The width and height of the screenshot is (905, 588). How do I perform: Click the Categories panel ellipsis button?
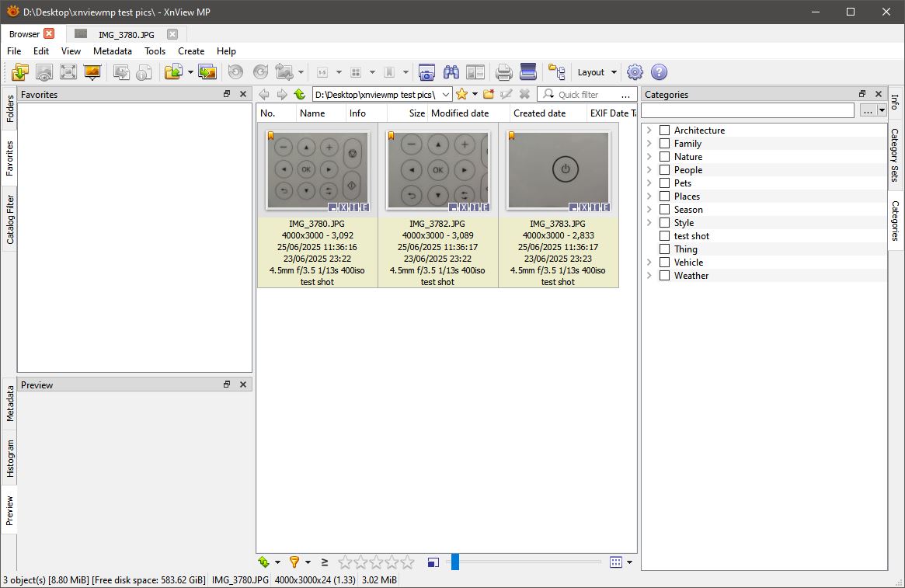[868, 110]
